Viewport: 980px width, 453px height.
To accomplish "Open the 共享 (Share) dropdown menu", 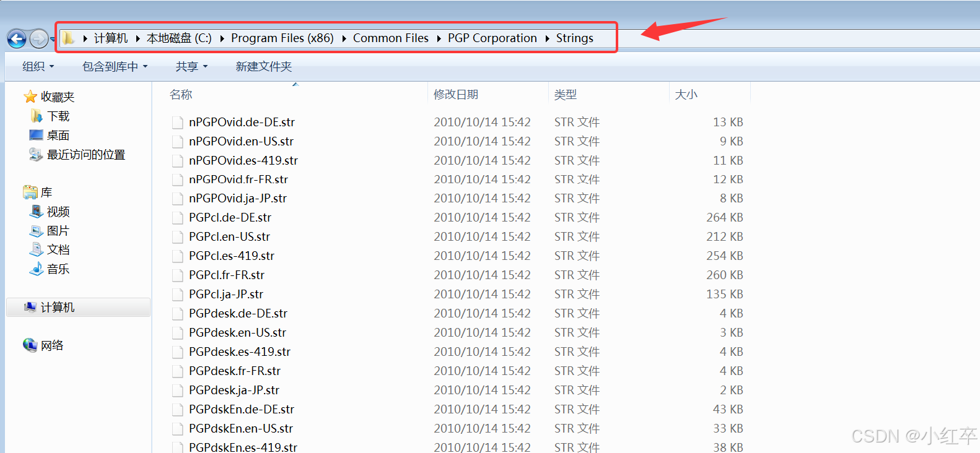I will (x=191, y=66).
